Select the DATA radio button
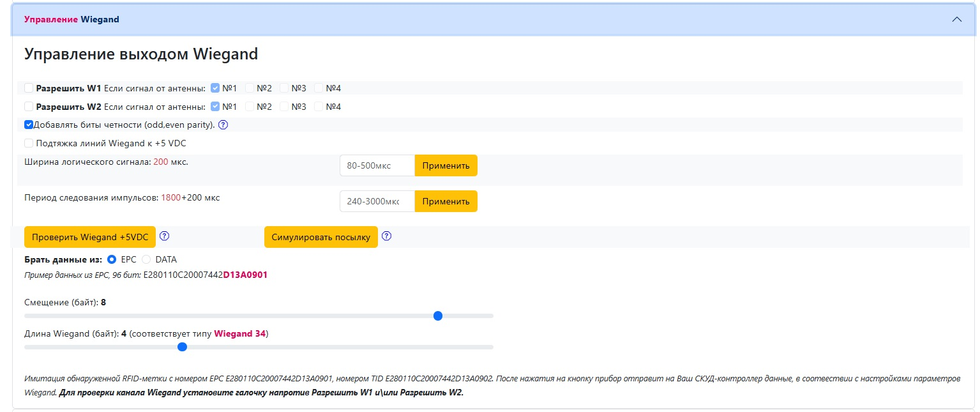The width and height of the screenshot is (980, 412). [x=146, y=259]
